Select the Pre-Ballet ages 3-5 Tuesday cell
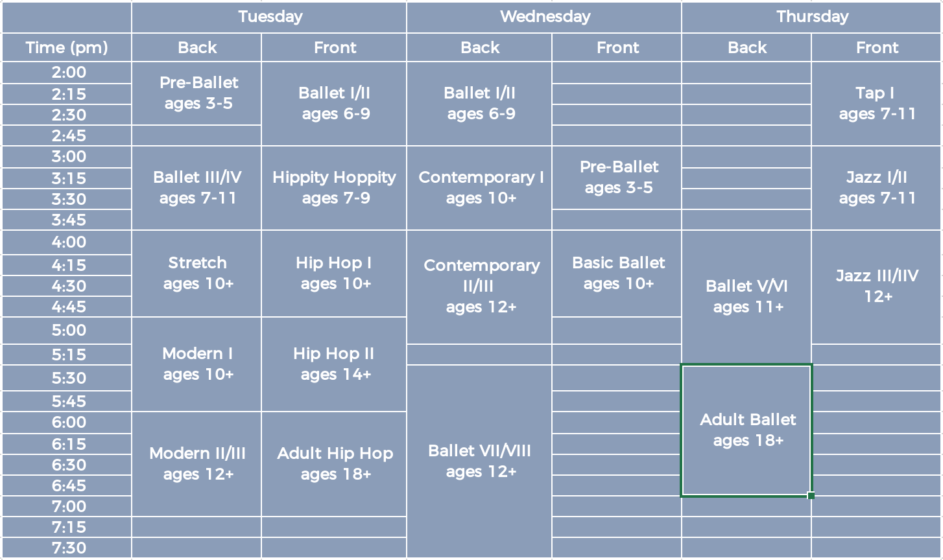Screen dimensions: 943x560 197,93
